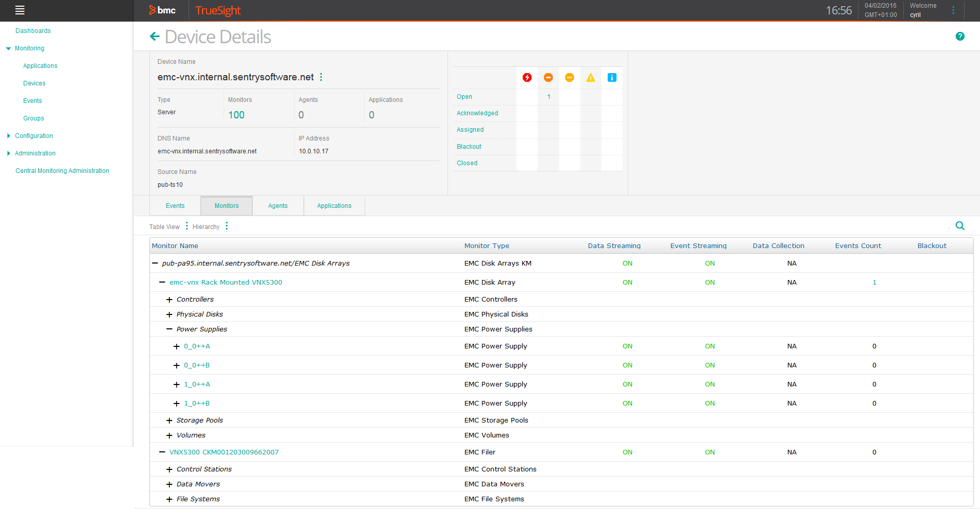Viewport: 980px width, 509px height.
Task: Click the orange major severity icon
Action: pyautogui.click(x=548, y=77)
